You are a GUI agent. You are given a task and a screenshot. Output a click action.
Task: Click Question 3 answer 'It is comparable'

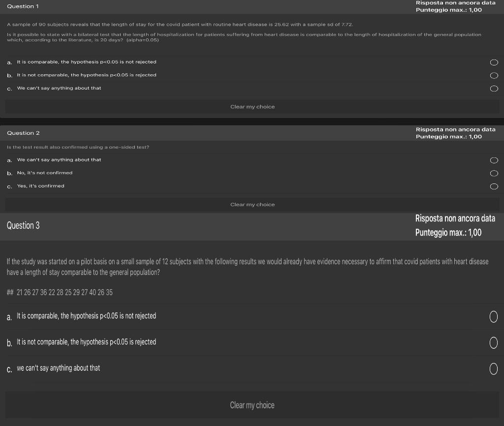(87, 316)
